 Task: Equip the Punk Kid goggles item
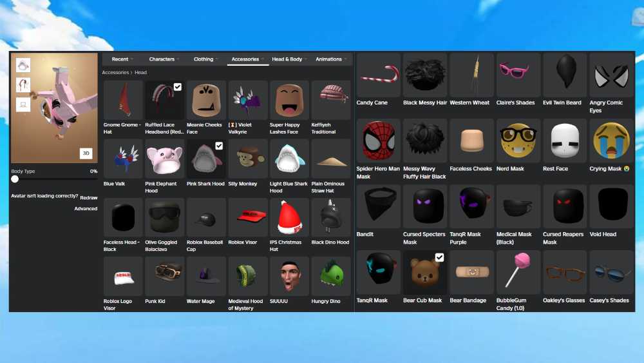[164, 276]
